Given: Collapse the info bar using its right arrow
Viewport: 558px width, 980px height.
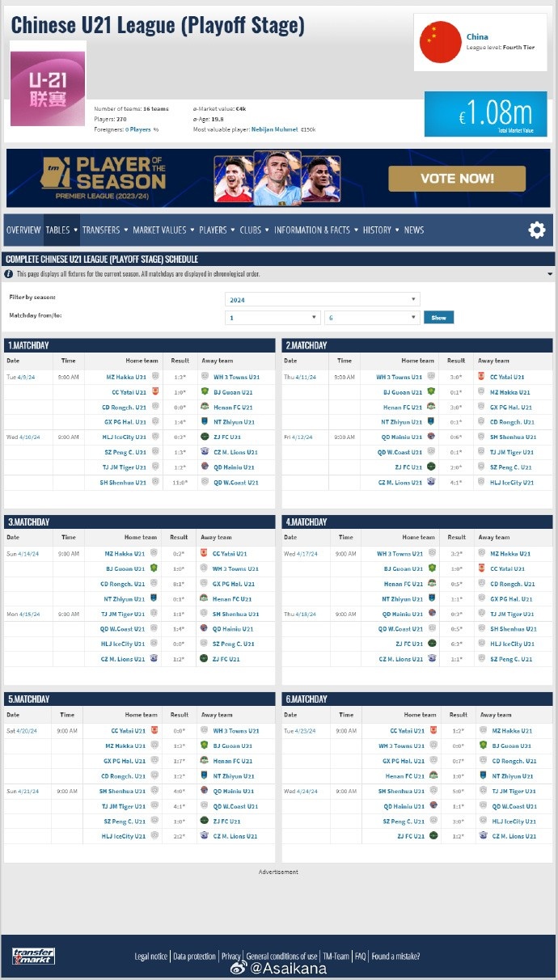Looking at the screenshot, I should click(x=549, y=274).
